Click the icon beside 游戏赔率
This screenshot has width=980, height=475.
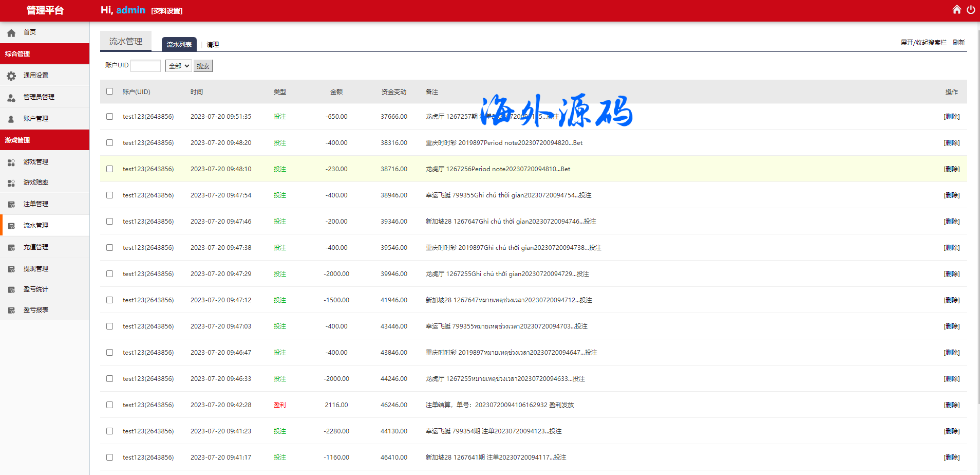11,183
